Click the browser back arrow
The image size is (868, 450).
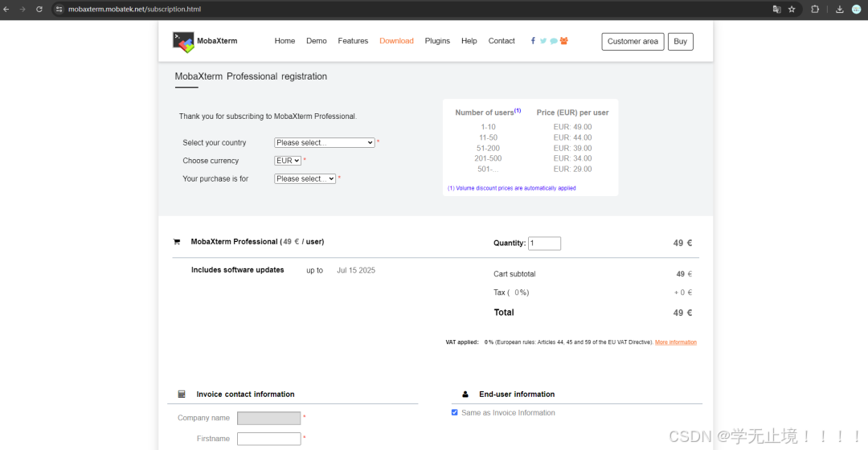coord(6,10)
